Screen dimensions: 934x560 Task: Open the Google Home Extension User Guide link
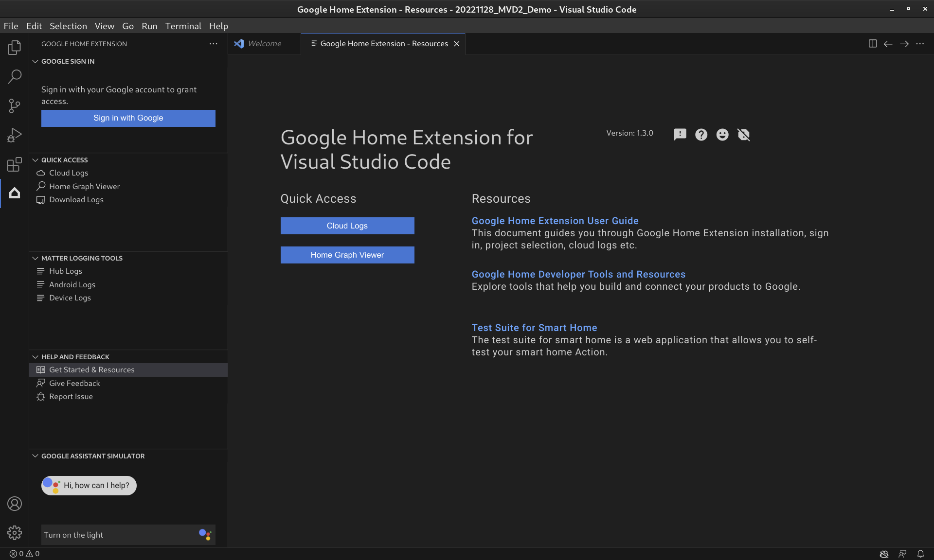coord(555,220)
